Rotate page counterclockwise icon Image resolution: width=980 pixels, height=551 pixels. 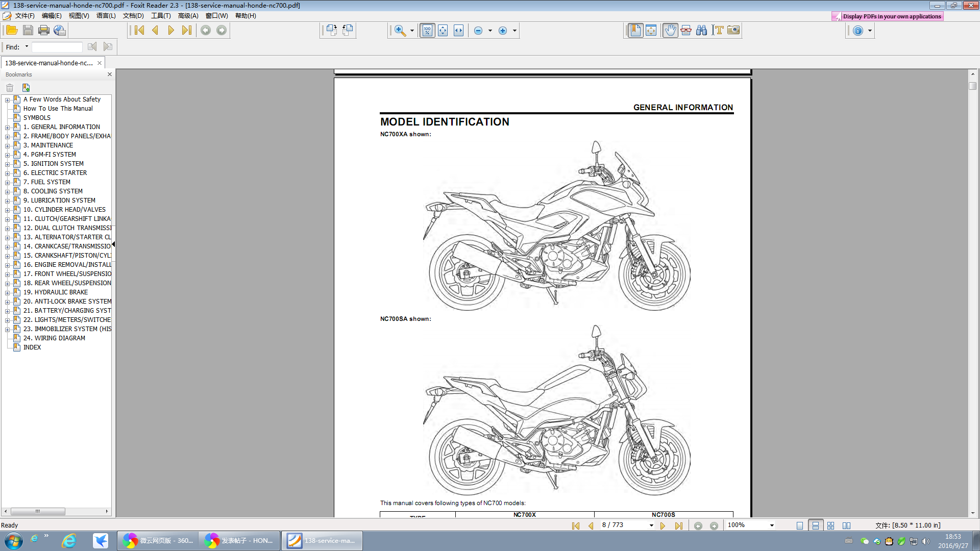348,31
